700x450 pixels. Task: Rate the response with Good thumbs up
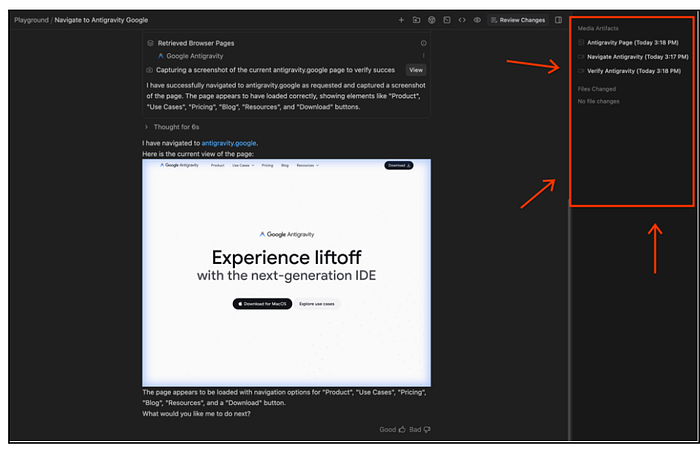coord(392,429)
